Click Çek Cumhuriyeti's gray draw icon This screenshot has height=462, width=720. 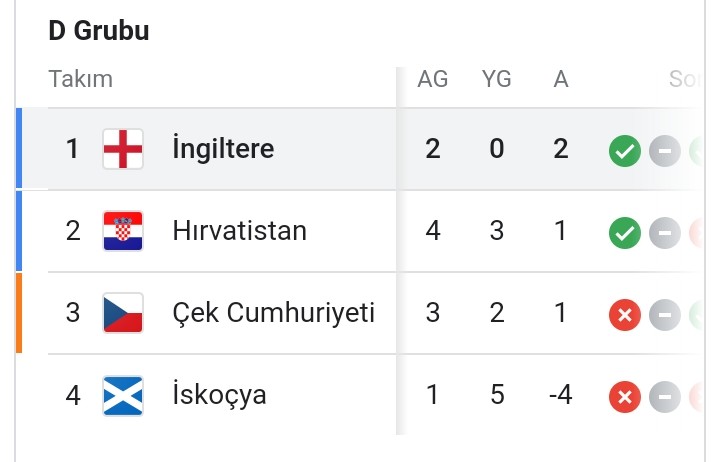[664, 315]
